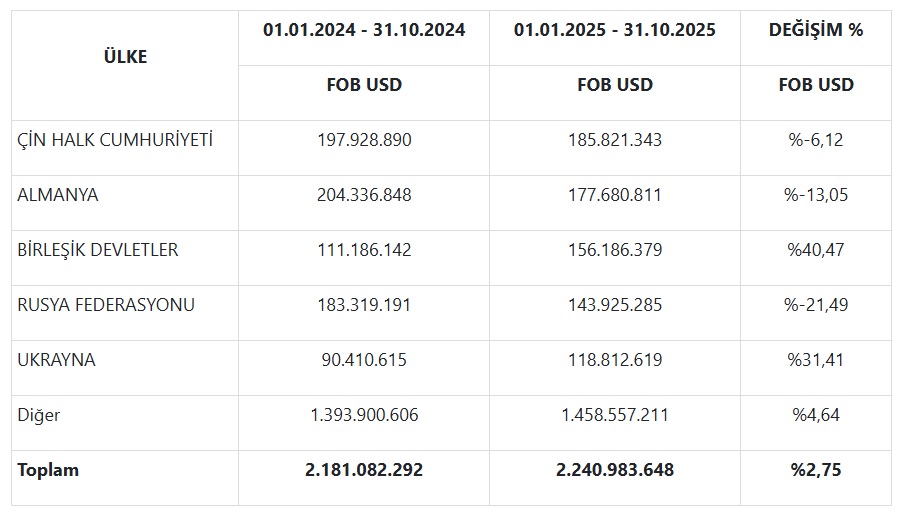
Task: Select Russia's change value %-21,49
Action: click(x=816, y=305)
